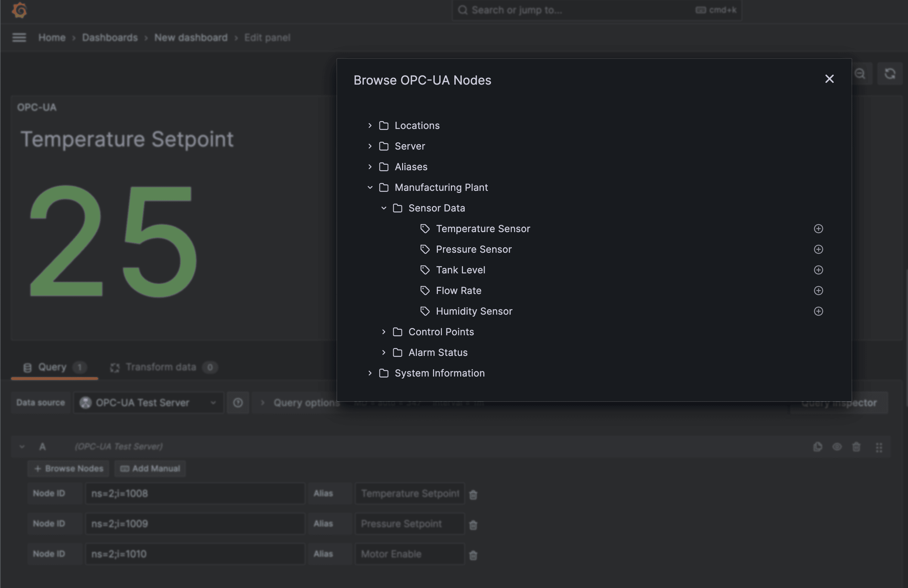Click the Grafana logo

click(x=19, y=10)
